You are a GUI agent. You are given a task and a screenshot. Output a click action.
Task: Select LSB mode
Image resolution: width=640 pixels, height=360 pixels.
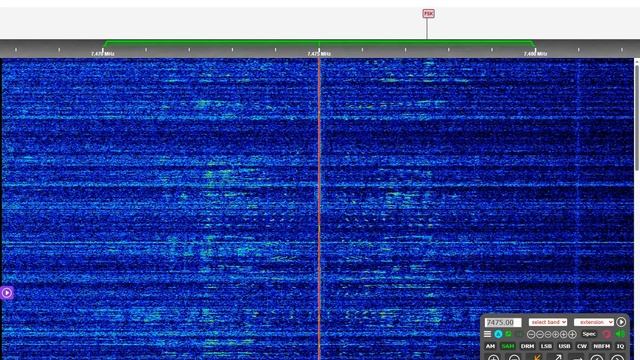click(546, 346)
